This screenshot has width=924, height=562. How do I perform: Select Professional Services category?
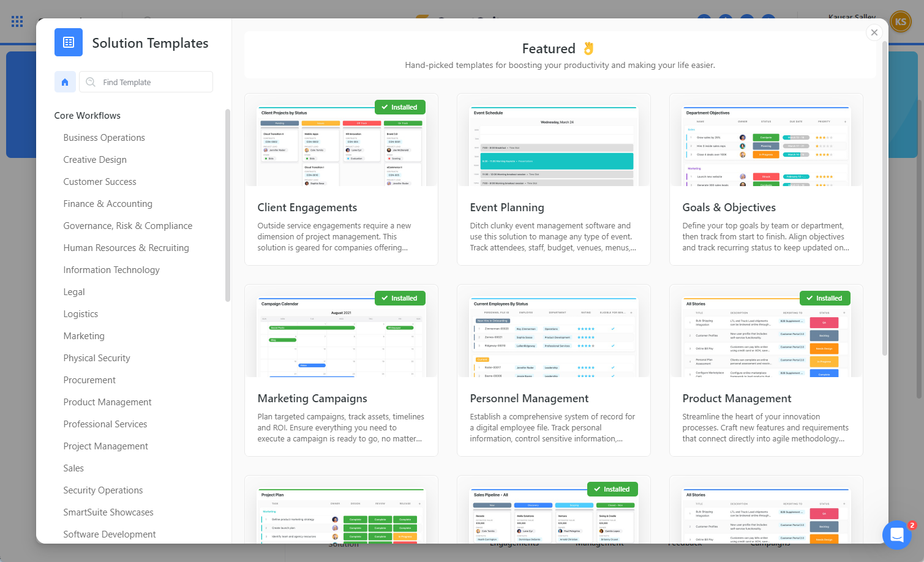pyautogui.click(x=105, y=424)
